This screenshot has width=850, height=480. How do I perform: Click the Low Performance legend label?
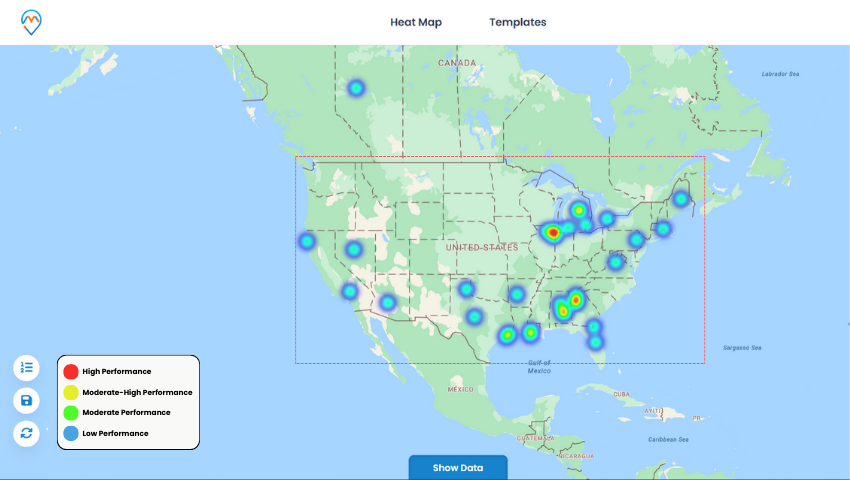[x=115, y=433]
